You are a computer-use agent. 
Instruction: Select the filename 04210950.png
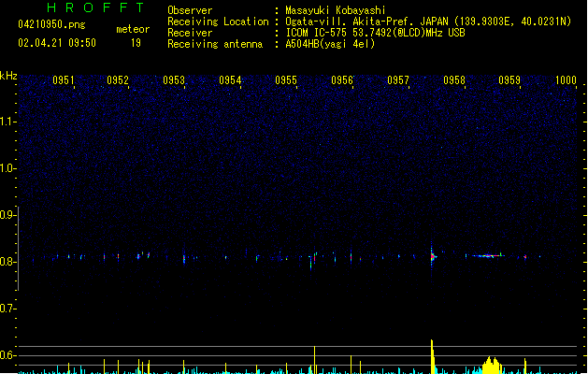pyautogui.click(x=51, y=24)
